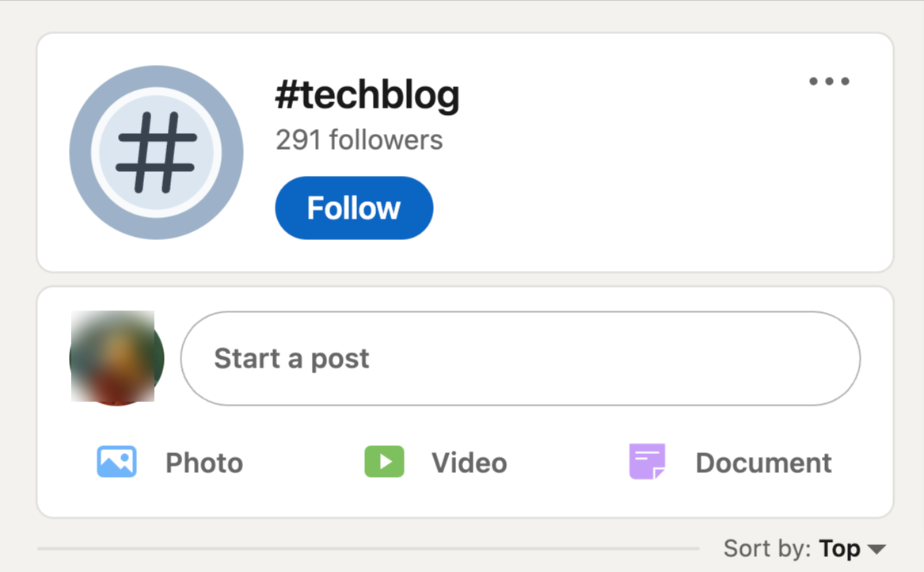Select the Document label text
This screenshot has height=572, width=924.
click(x=763, y=463)
